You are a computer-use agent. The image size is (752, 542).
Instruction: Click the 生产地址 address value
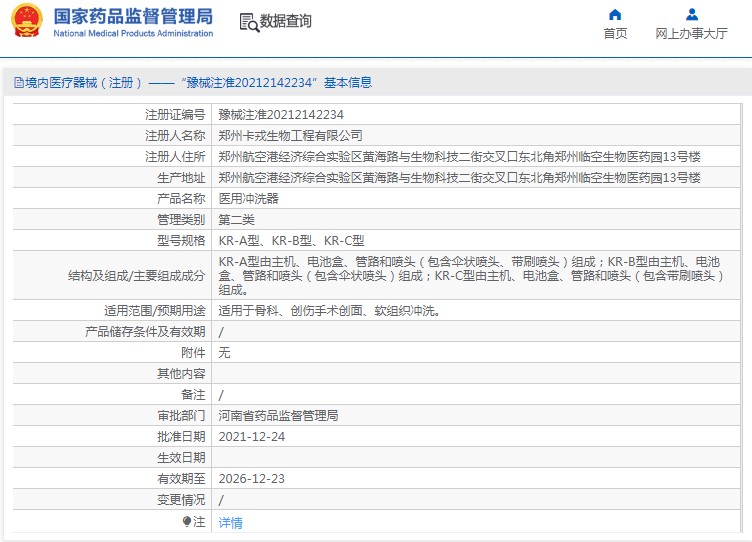(459, 178)
